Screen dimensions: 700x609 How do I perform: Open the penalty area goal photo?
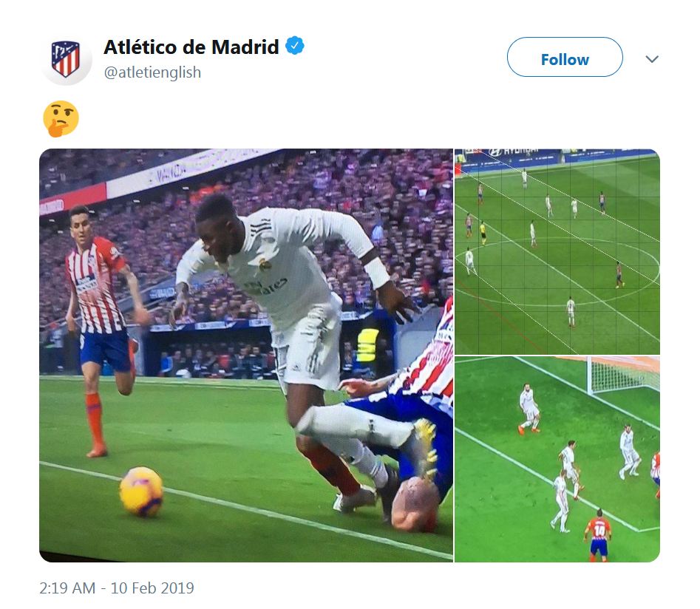(557, 460)
